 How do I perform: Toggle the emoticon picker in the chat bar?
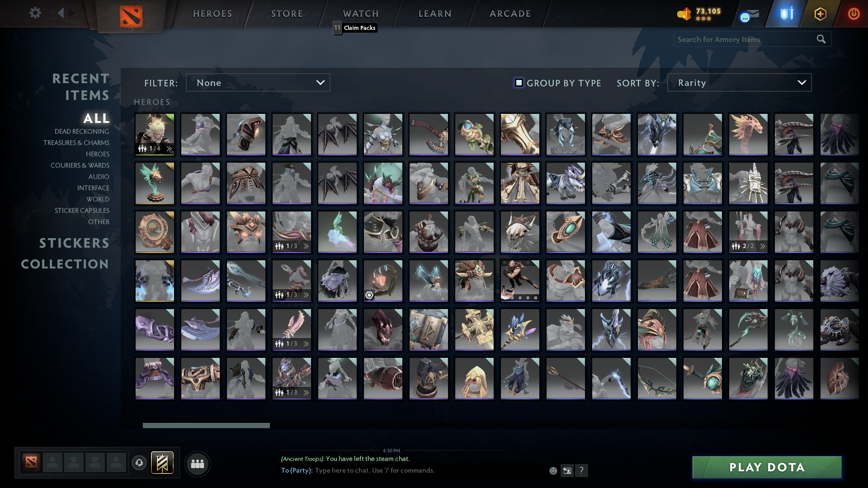click(x=553, y=470)
